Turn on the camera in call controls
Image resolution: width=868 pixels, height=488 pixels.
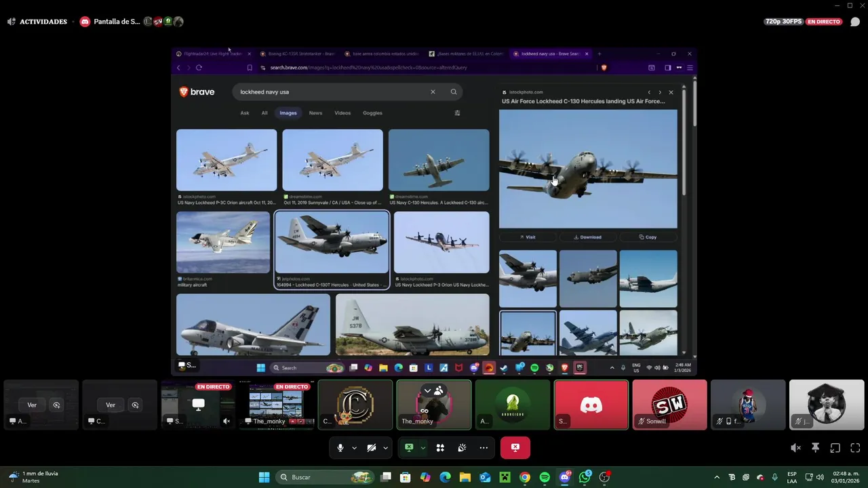371,448
